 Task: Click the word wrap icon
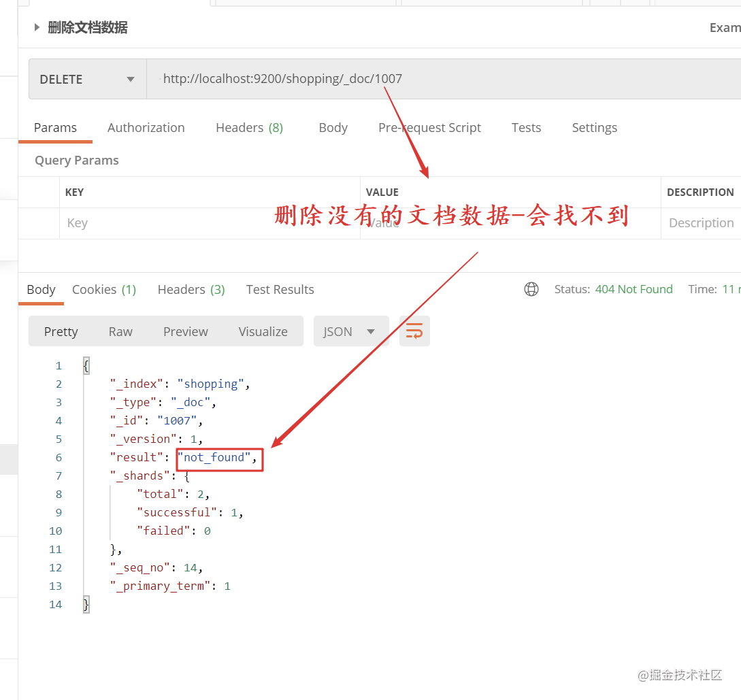click(414, 331)
